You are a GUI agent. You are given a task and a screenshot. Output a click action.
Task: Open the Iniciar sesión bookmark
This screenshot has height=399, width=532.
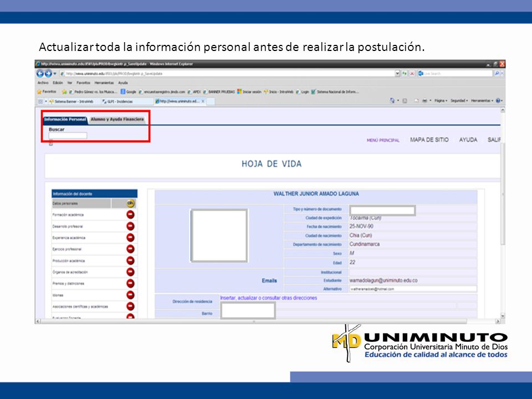click(x=249, y=92)
